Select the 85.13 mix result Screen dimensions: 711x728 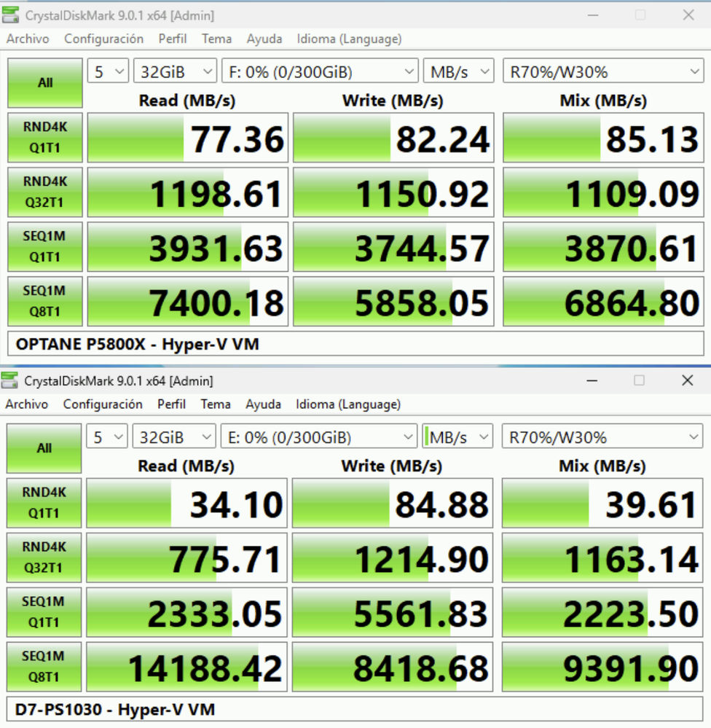tap(603, 138)
